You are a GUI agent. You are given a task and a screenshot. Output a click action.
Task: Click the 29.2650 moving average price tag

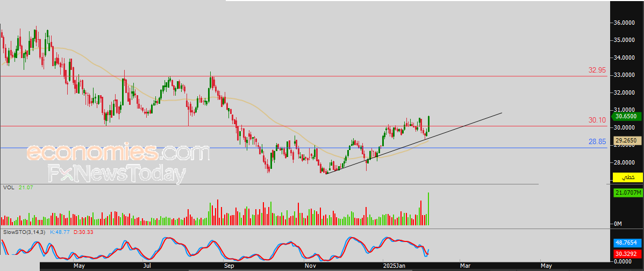tap(628, 140)
